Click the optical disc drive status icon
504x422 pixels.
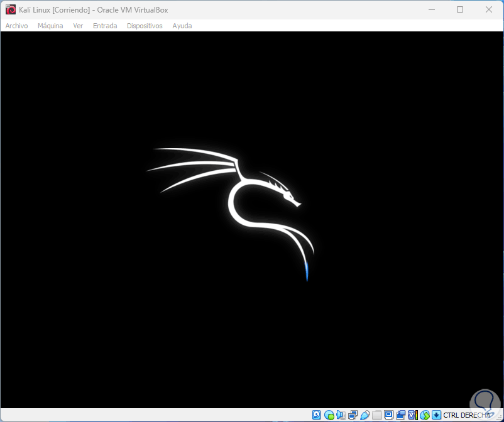[x=329, y=415]
